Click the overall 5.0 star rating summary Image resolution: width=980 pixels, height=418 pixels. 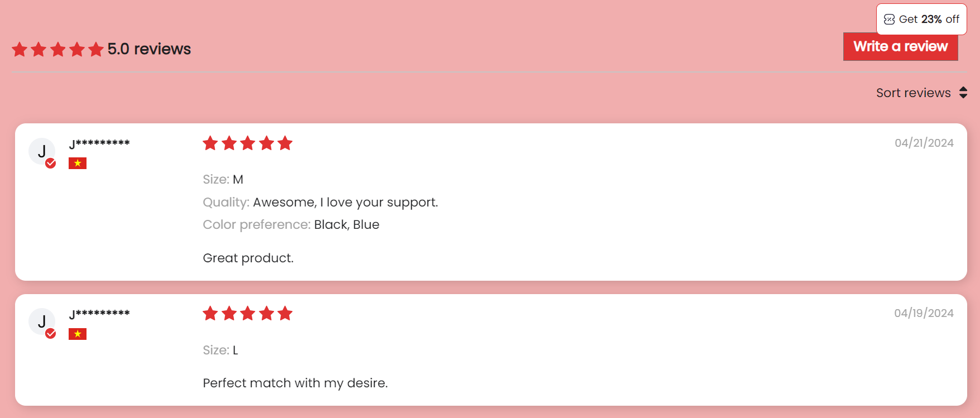point(58,50)
